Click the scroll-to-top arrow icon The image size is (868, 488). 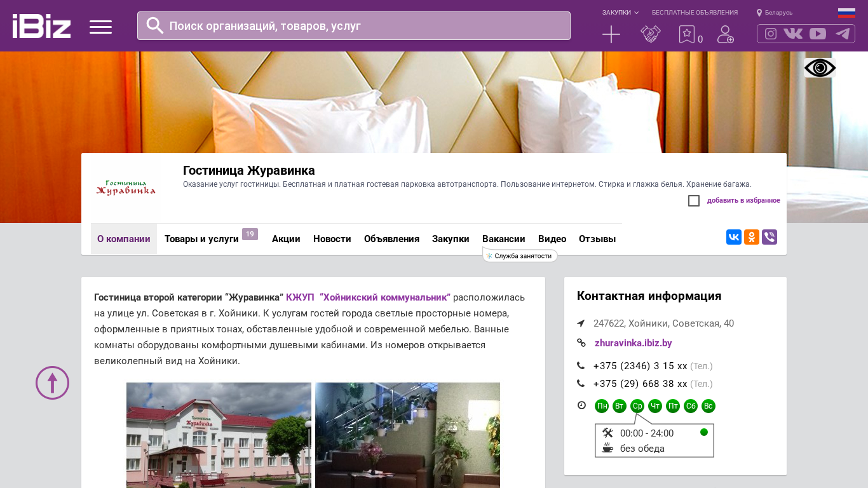click(52, 383)
